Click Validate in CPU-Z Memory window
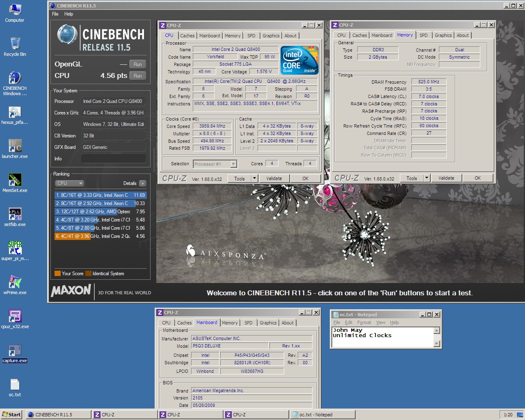This screenshot has width=525, height=420. [446, 178]
